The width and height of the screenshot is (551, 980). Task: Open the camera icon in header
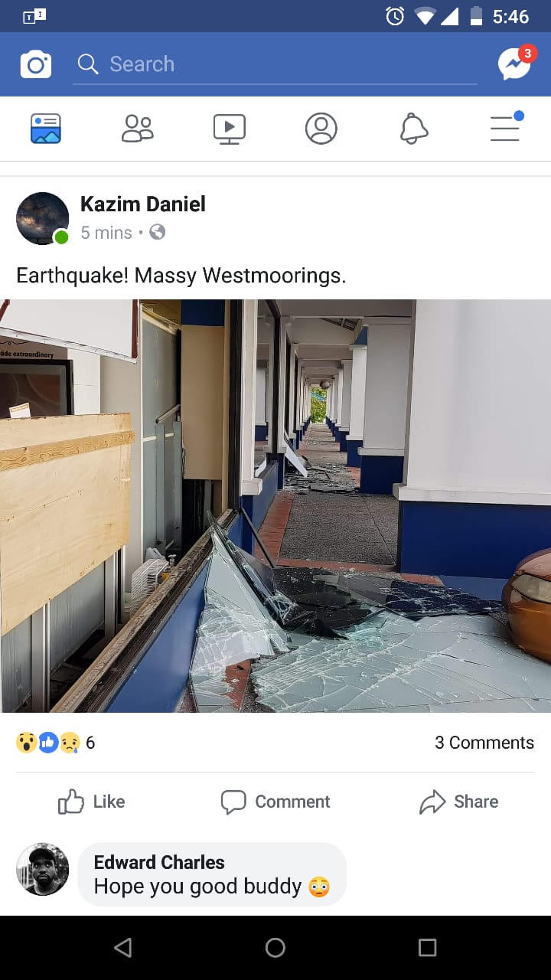point(36,64)
